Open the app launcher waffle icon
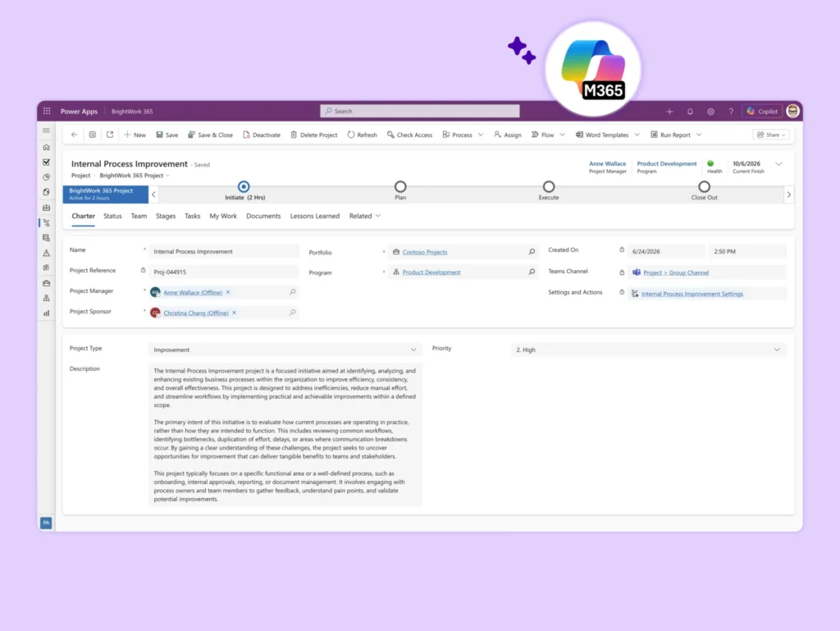 [47, 111]
